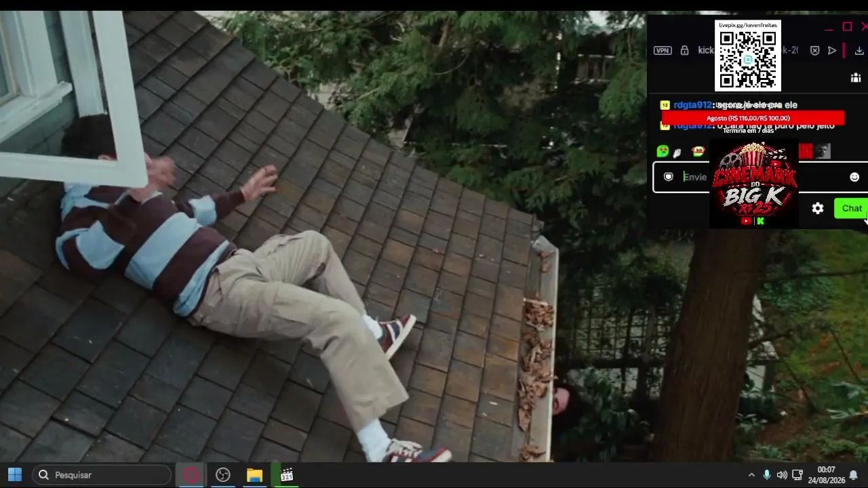Click the ad blocker shield icon
The height and width of the screenshot is (488, 868).
(x=814, y=50)
